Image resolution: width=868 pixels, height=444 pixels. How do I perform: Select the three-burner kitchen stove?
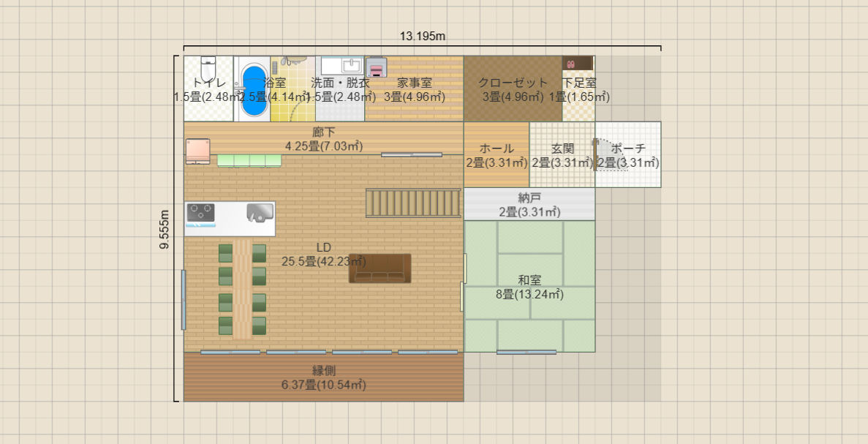pos(200,213)
